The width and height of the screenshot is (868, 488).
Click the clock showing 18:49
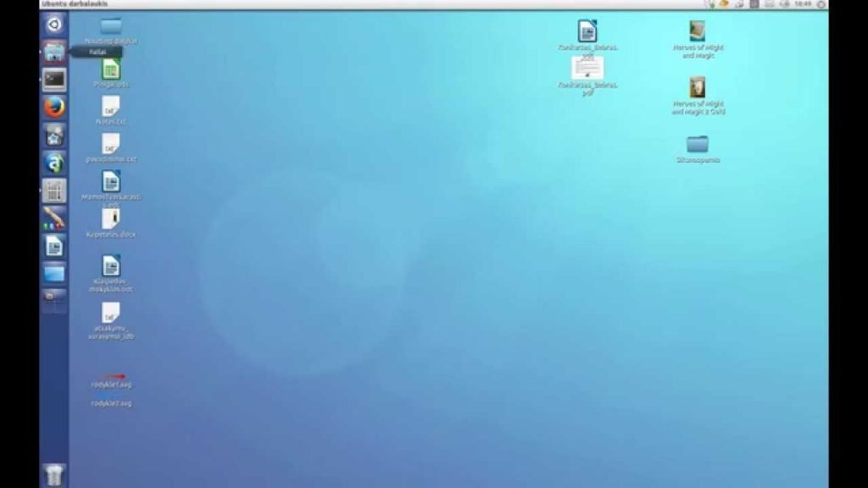[803, 4]
